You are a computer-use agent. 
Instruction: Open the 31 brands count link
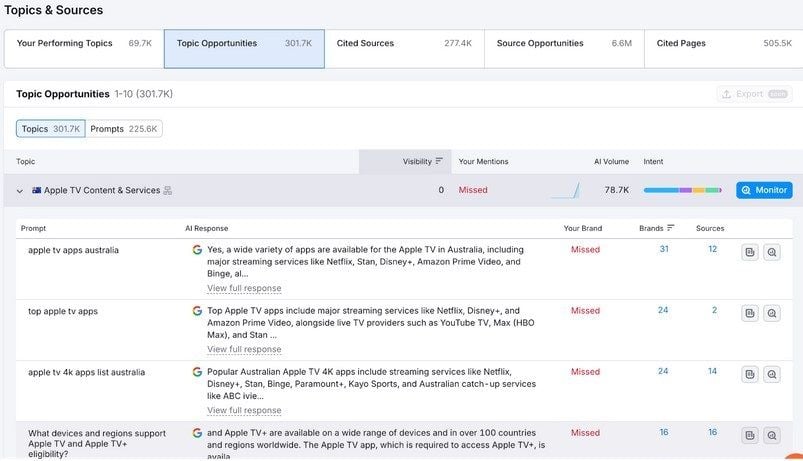click(664, 249)
